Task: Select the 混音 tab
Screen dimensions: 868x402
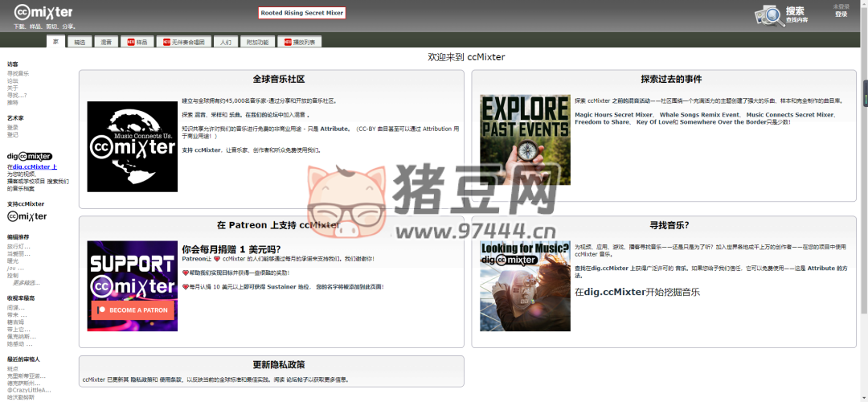Action: point(106,41)
